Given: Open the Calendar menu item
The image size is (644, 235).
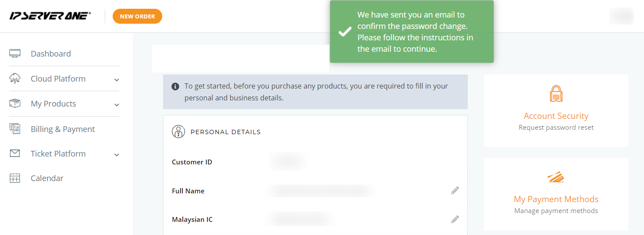Looking at the screenshot, I should tap(47, 178).
